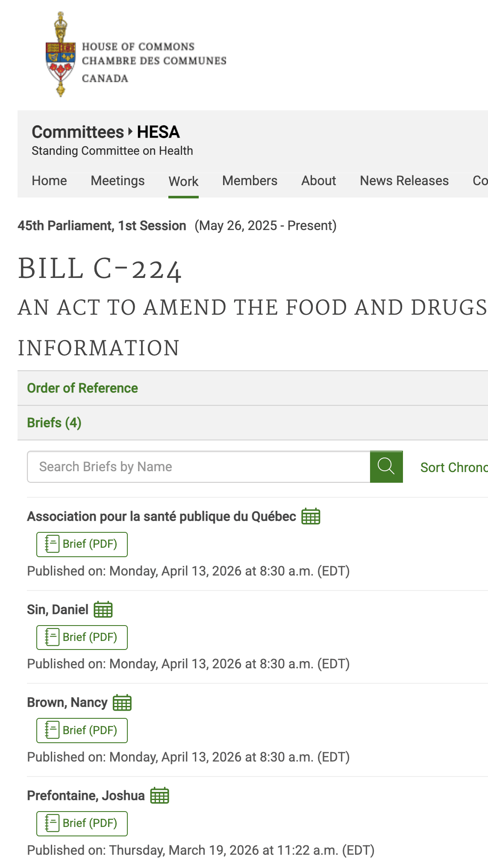
Task: Go to the Home tab
Action: pos(49,181)
